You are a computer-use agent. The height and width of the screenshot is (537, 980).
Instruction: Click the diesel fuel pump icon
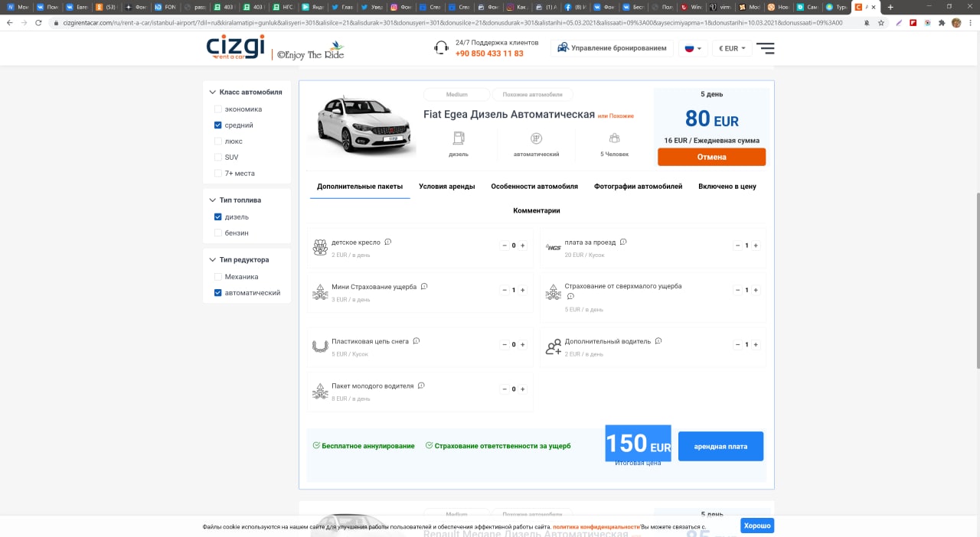point(459,138)
